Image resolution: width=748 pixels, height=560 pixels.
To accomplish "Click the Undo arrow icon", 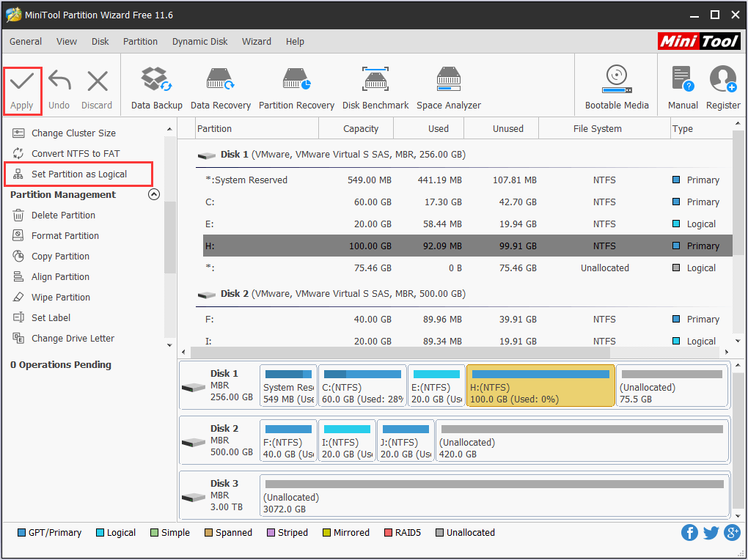I will [x=59, y=80].
